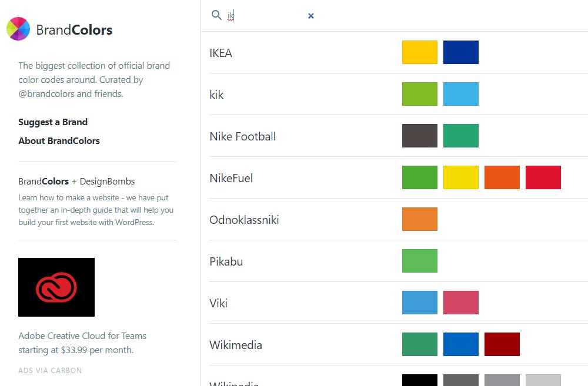Image resolution: width=588 pixels, height=386 pixels.
Task: Pick the Wikimedia dark red swatch
Action: tap(502, 344)
